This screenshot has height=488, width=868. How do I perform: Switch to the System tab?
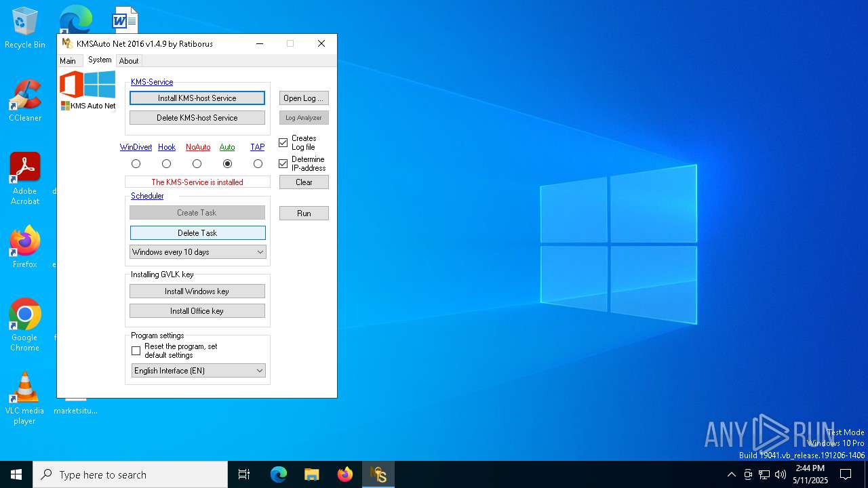[100, 60]
